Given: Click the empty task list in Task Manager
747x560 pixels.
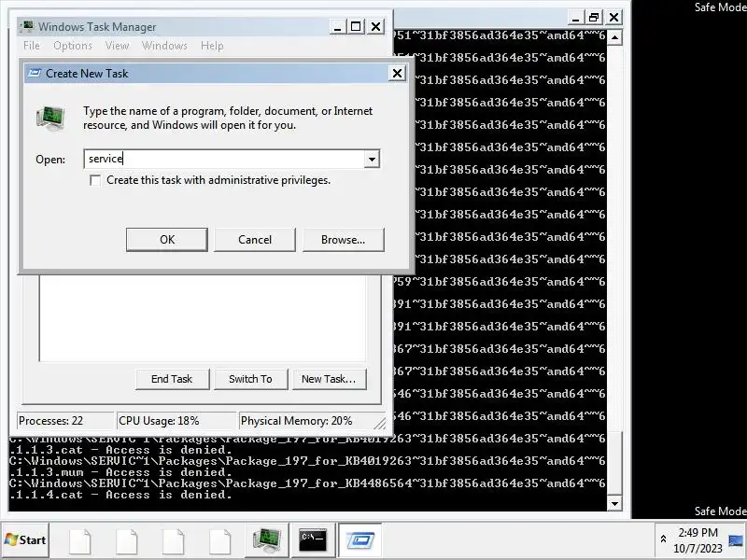Looking at the screenshot, I should coord(203,318).
